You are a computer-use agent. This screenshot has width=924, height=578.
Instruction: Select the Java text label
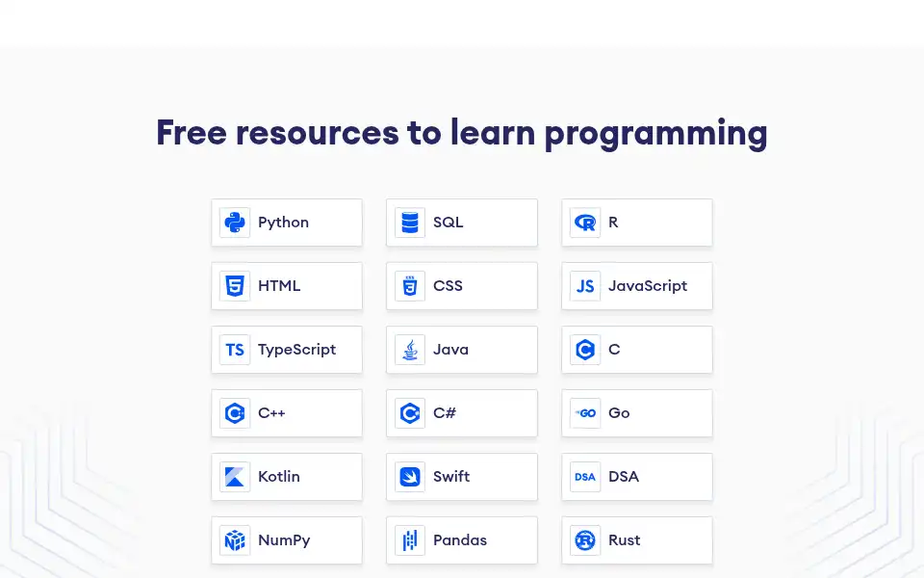point(450,350)
